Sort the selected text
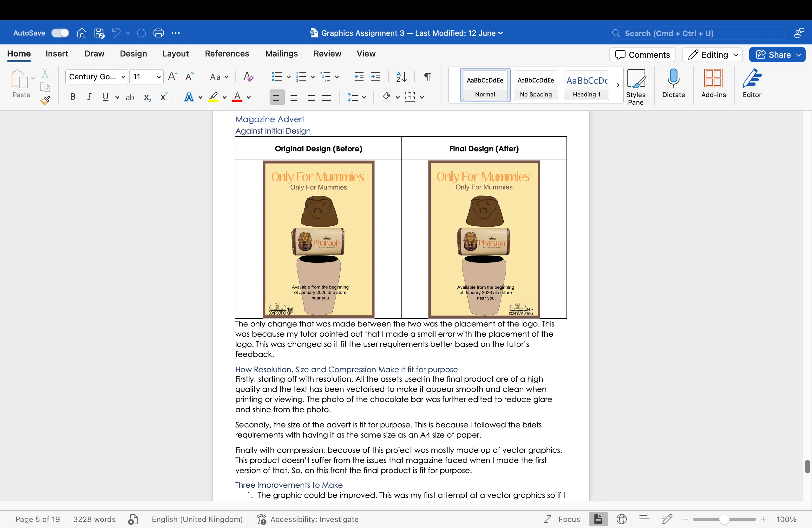This screenshot has height=528, width=812. 401,77
